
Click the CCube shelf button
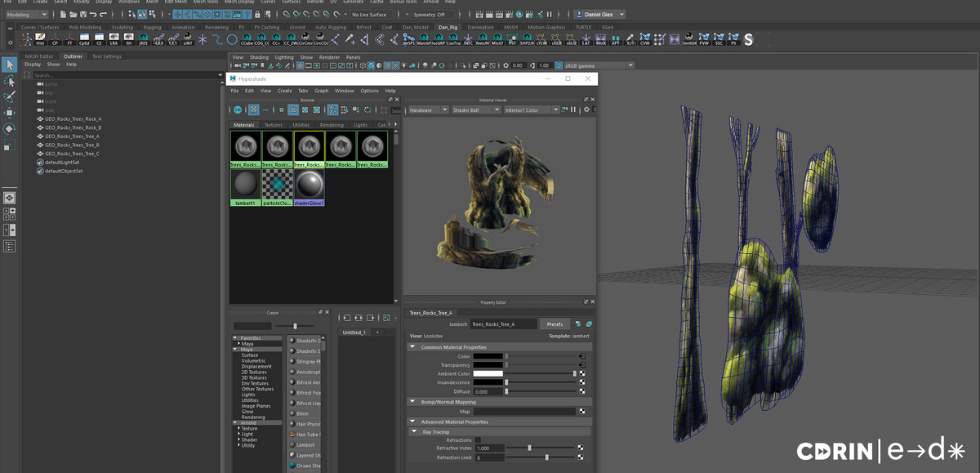point(248,39)
